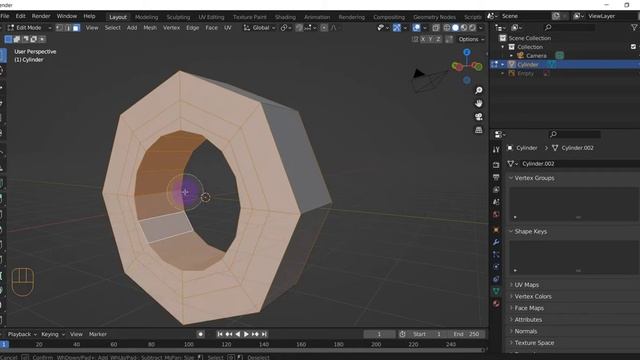Screen dimensions: 640x360
Task: Open the Mesh menu in viewport header
Action: point(150,28)
